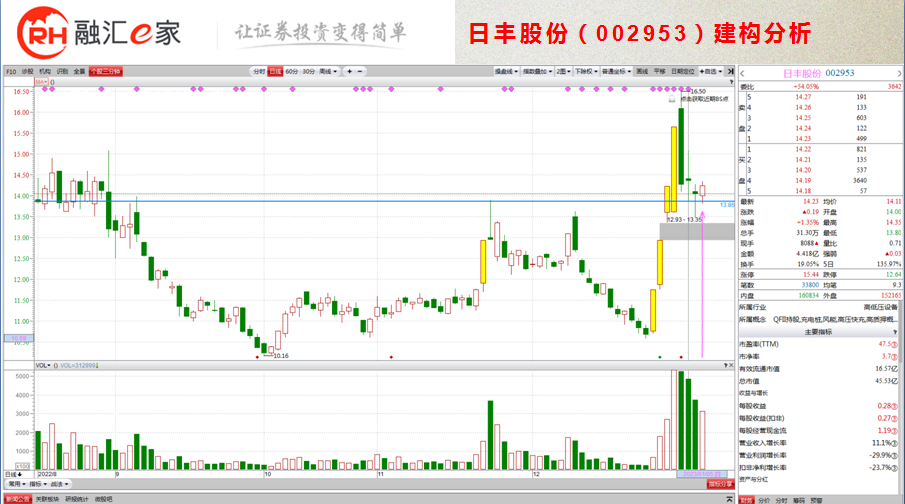This screenshot has width=905, height=504.
Task: Click the red info icon beside 市盈率(TTM)
Action: pyautogui.click(x=896, y=344)
